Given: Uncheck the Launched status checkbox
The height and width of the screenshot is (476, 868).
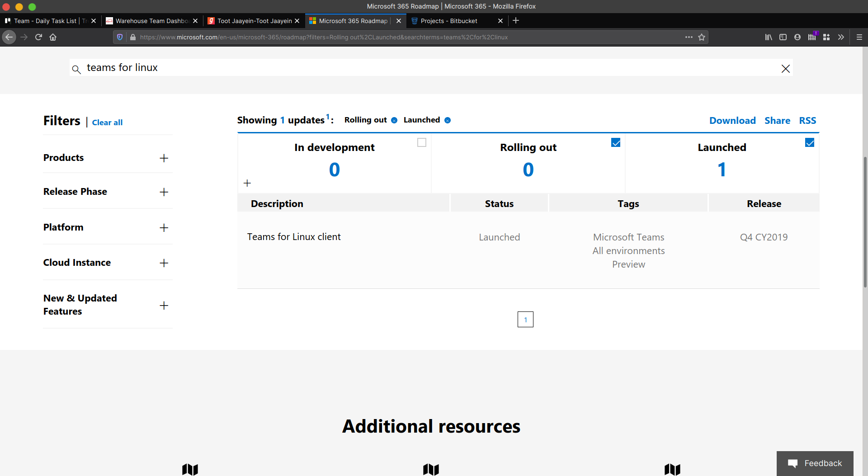Looking at the screenshot, I should [810, 143].
